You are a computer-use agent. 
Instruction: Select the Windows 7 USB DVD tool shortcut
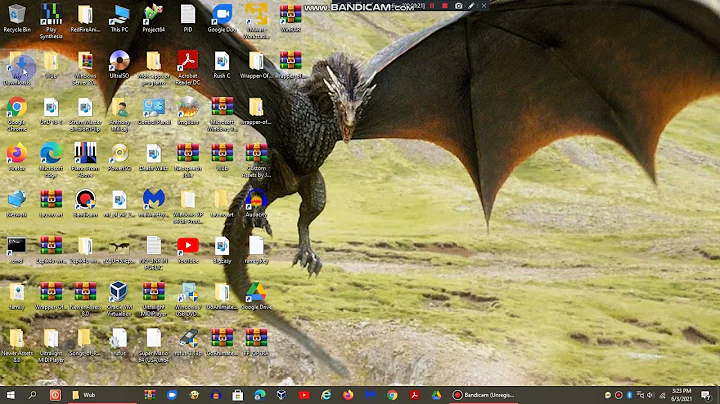(188, 299)
